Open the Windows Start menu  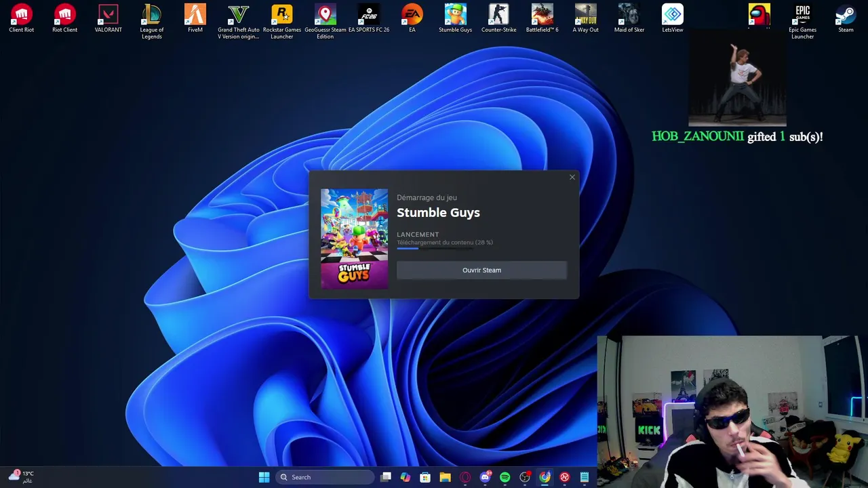[264, 477]
